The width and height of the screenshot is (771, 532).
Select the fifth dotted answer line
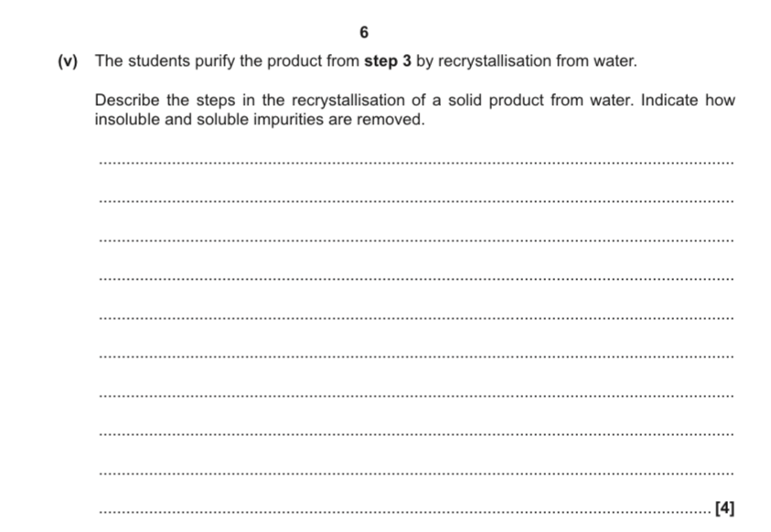coord(414,318)
